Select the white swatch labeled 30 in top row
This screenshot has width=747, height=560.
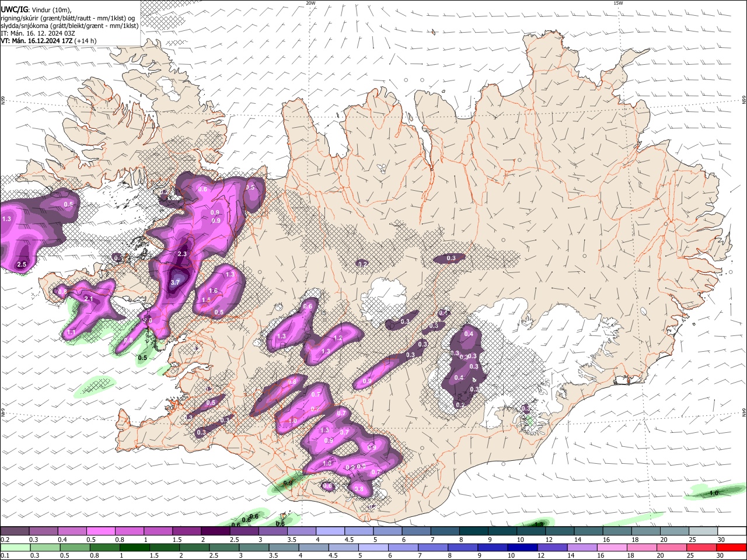coord(731,531)
